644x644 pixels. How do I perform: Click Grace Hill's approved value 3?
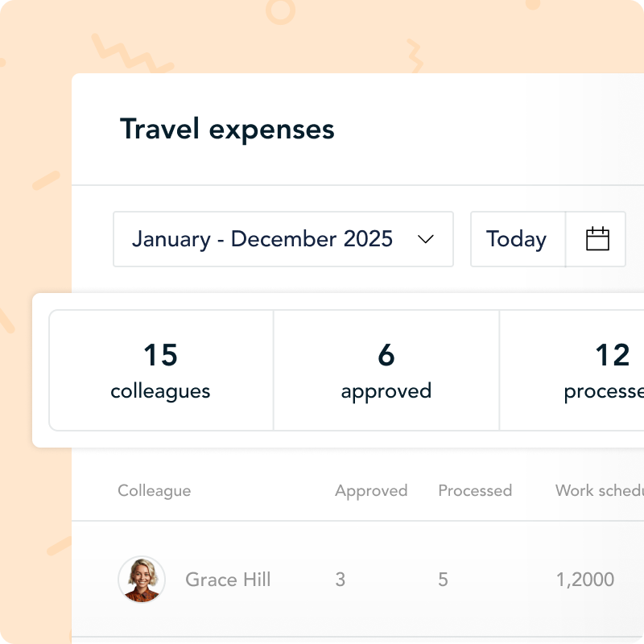click(x=341, y=580)
